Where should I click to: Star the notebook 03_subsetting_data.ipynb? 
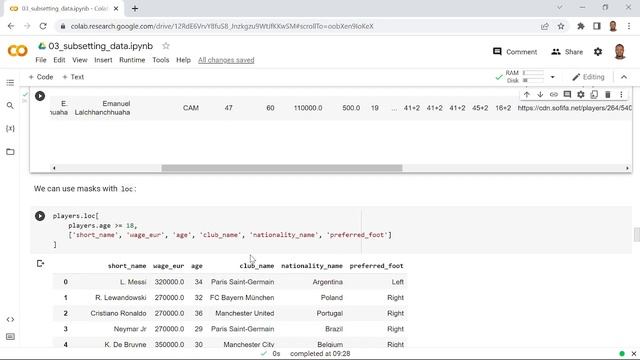pyautogui.click(x=166, y=46)
